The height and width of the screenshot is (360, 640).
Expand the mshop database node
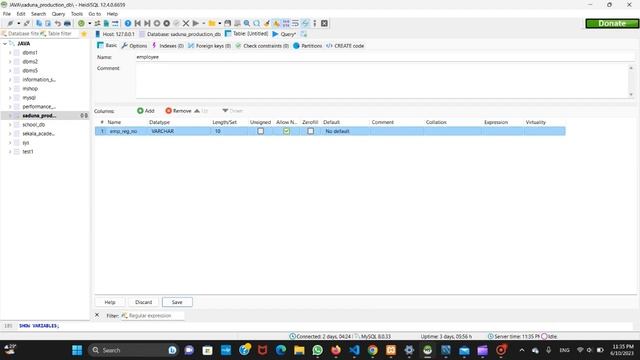(x=10, y=89)
